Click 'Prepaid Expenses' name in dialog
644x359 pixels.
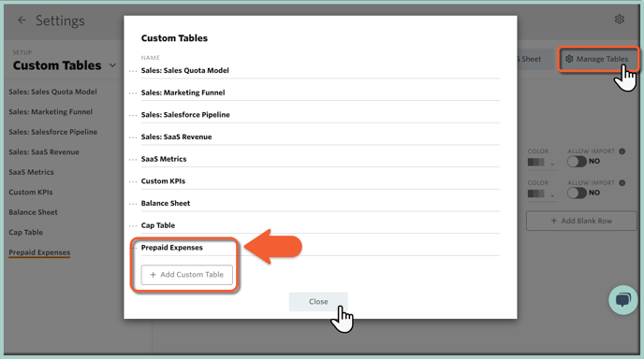point(171,248)
